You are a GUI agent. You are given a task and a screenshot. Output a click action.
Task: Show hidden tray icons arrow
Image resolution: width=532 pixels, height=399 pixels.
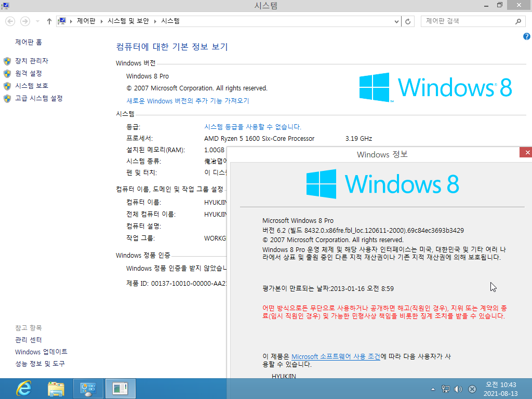433,389
